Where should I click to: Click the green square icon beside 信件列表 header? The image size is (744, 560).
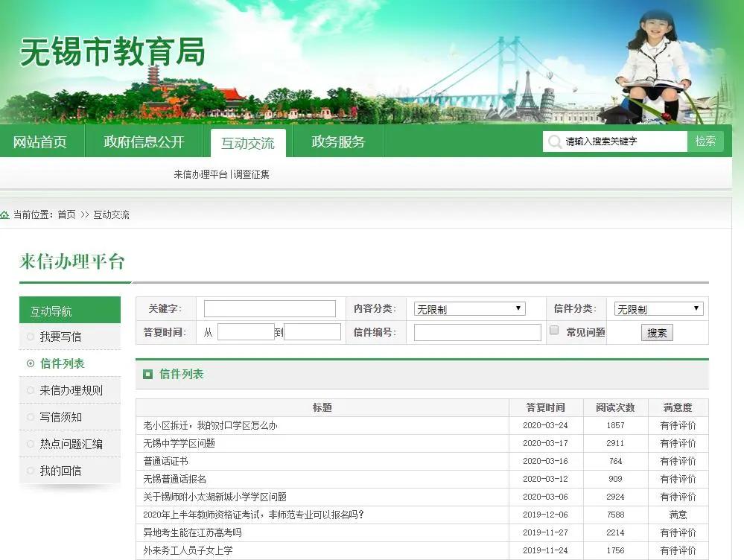click(x=147, y=374)
